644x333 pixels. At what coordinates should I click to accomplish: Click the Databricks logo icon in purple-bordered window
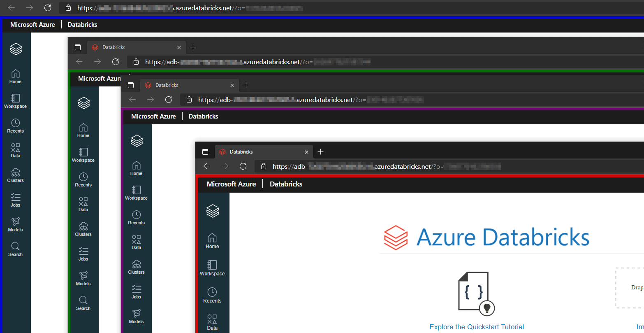coord(137,141)
